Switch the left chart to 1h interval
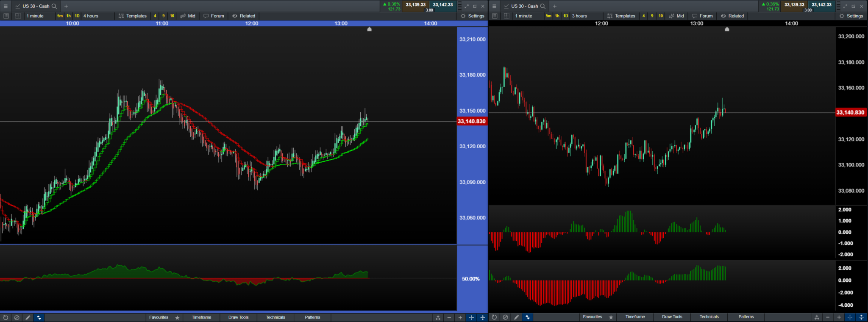 pyautogui.click(x=69, y=16)
